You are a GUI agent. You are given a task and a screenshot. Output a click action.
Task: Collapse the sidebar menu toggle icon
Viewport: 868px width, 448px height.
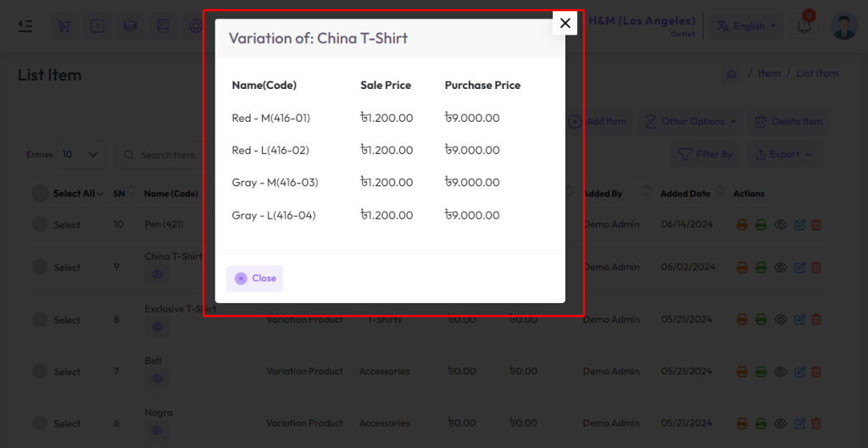click(25, 26)
